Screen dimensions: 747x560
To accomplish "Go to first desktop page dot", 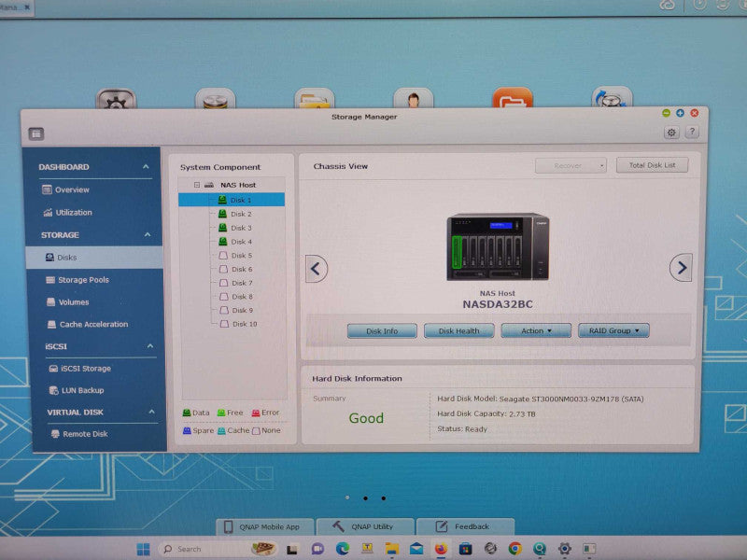I will click(x=347, y=497).
